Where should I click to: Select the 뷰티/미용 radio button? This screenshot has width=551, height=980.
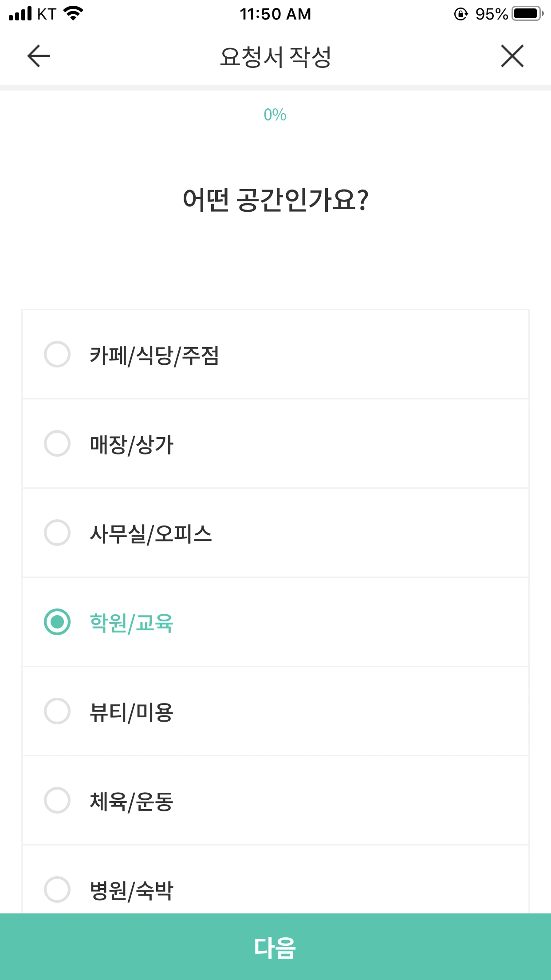57,711
